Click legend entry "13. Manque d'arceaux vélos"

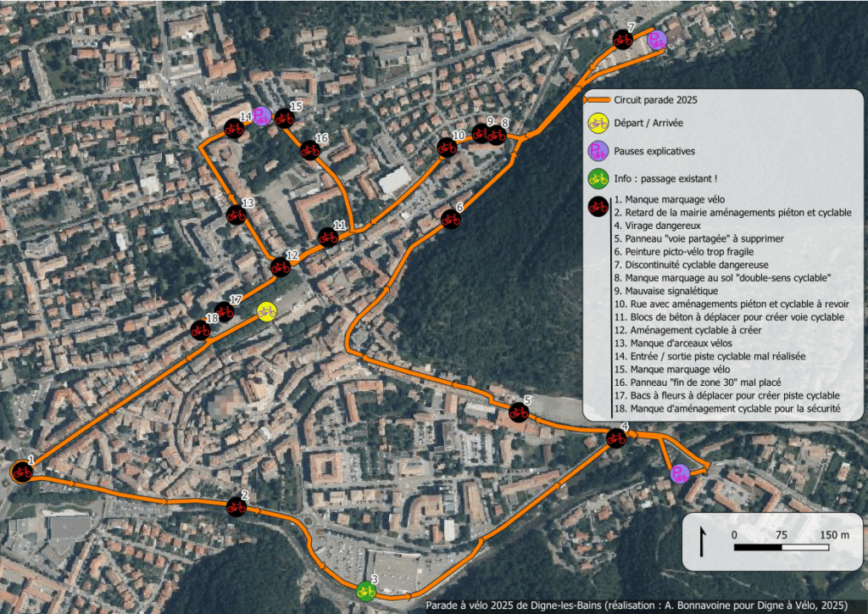[675, 343]
